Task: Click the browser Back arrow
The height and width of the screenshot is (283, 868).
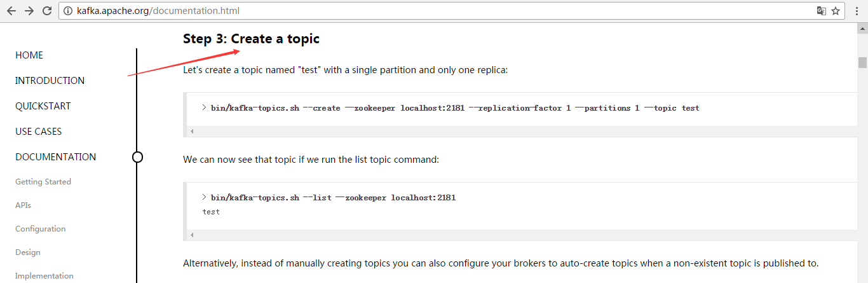Action: (x=11, y=11)
